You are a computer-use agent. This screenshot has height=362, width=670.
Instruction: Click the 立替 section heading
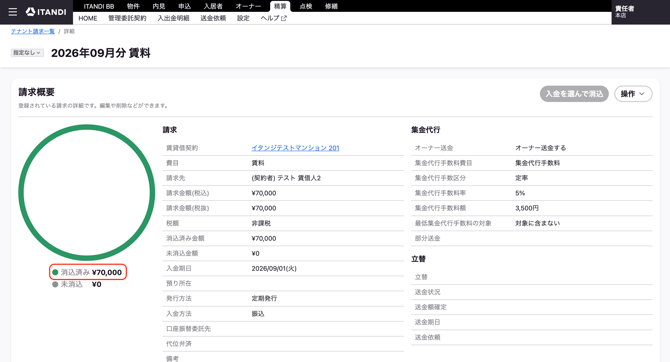418,259
